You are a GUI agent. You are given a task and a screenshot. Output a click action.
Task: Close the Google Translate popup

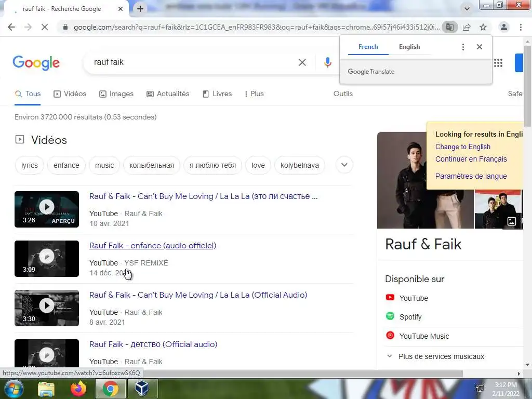[480, 47]
